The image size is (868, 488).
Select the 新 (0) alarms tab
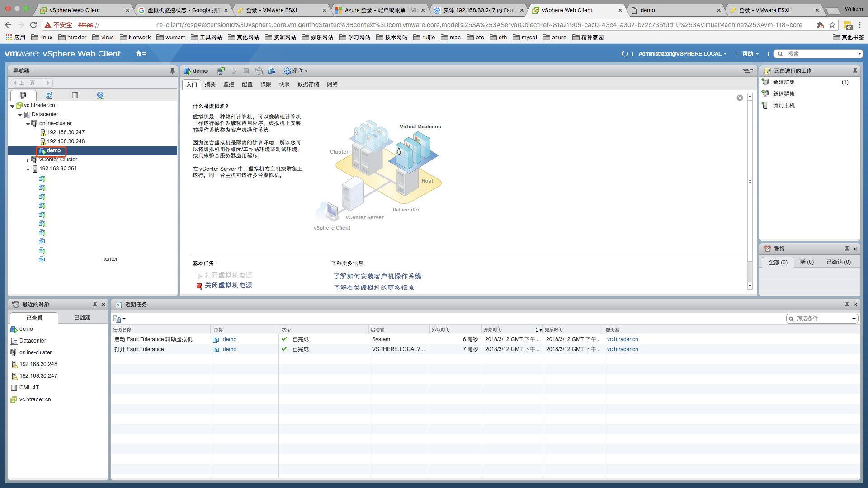coord(807,262)
